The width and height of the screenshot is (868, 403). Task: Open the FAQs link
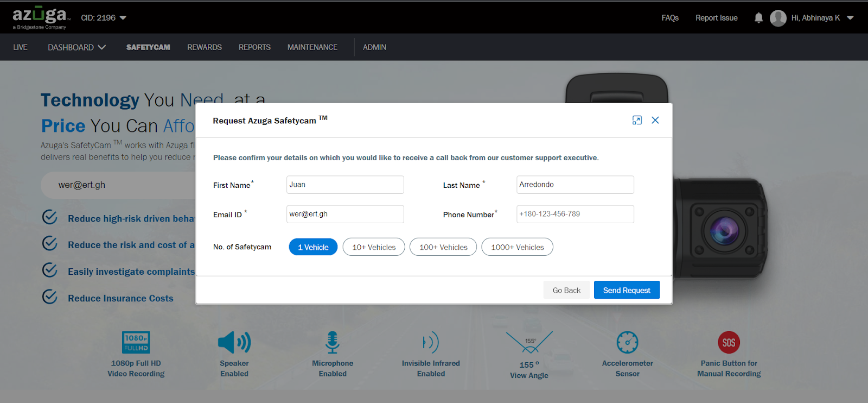670,18
